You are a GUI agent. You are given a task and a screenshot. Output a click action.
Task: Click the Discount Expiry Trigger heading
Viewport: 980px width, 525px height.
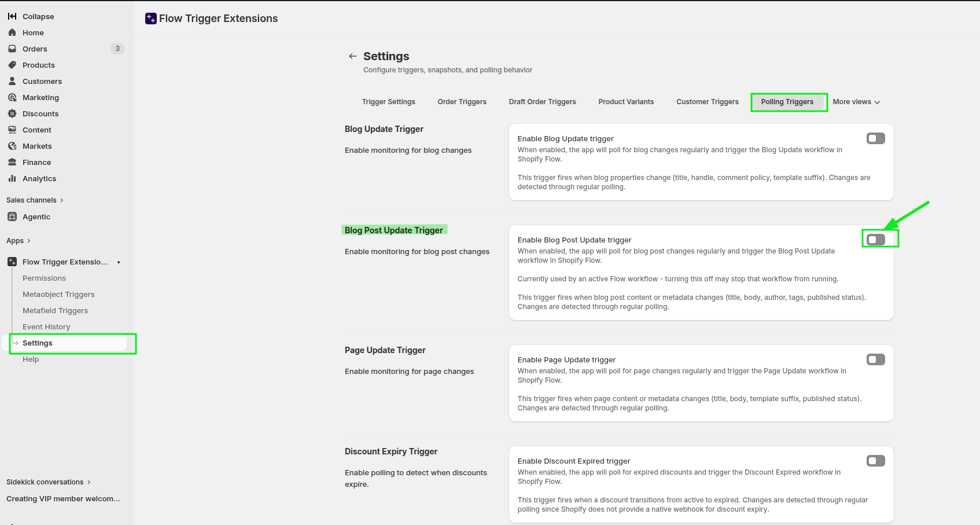coord(391,451)
